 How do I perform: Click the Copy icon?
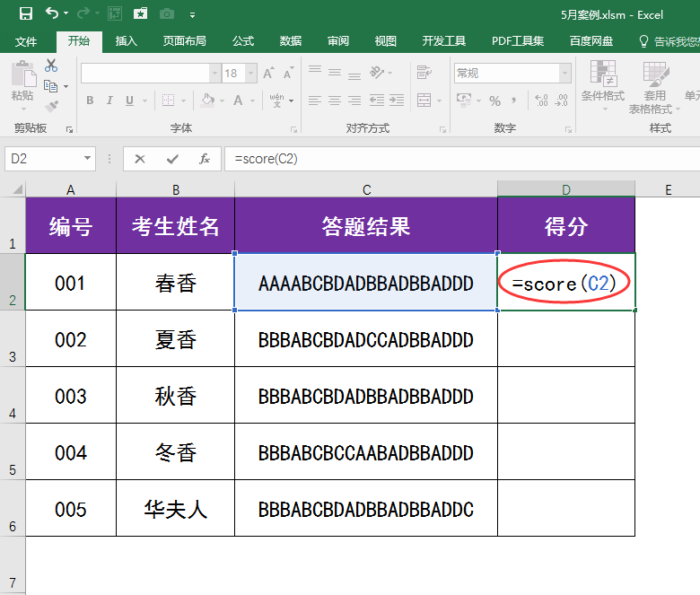pyautogui.click(x=50, y=85)
